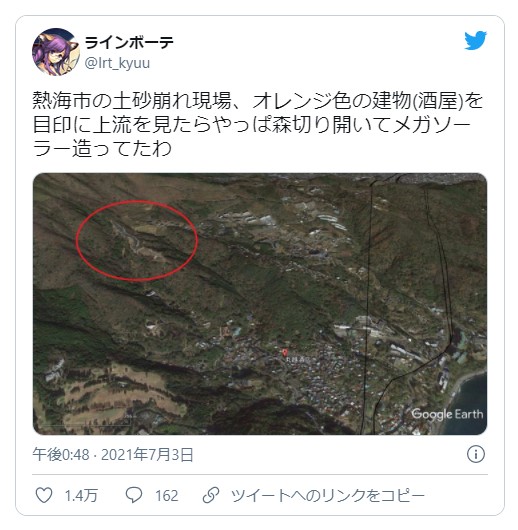518x530 pixels.
Task: Open the @lrt_kyuu handle link
Action: click(117, 63)
